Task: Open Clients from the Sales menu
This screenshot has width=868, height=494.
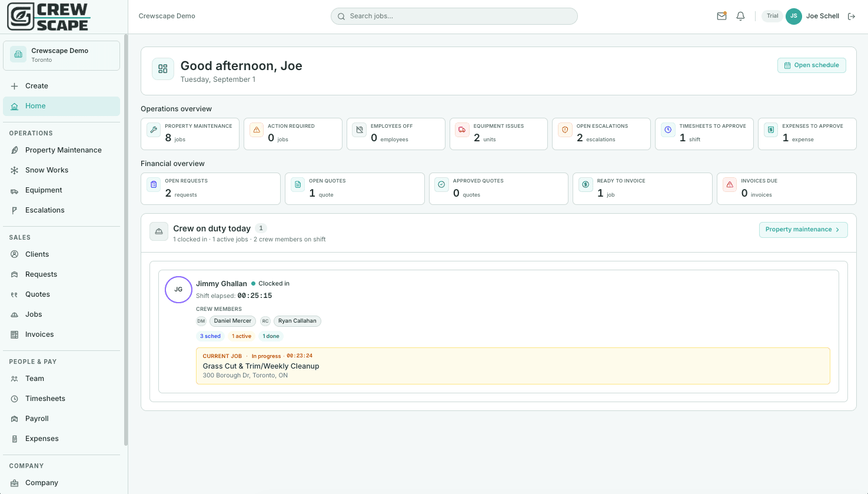Action: pyautogui.click(x=62, y=254)
